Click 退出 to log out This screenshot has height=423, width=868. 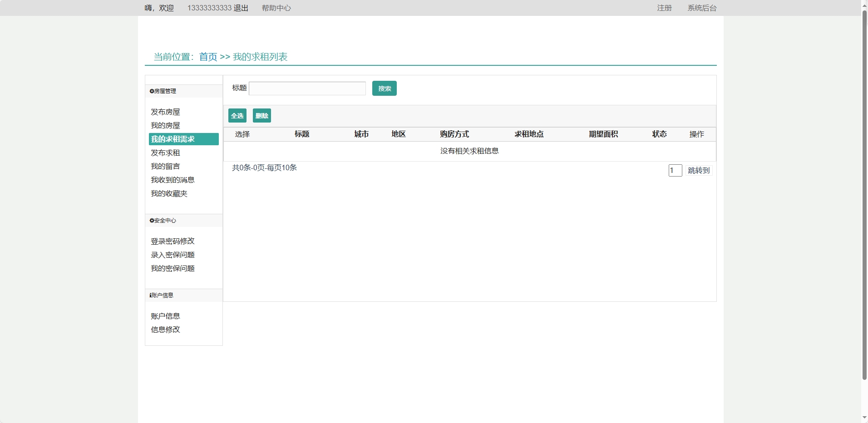(x=241, y=8)
